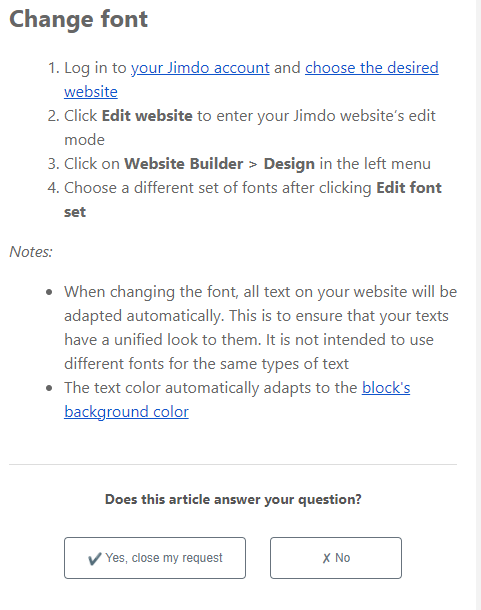481x610 pixels.
Task: Click the bold 'Website Builder' text
Action: click(184, 164)
